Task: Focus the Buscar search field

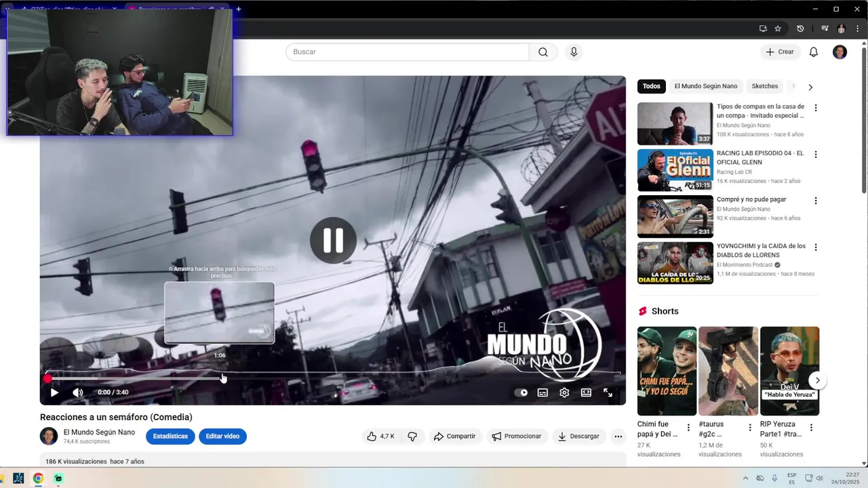Action: 407,52
